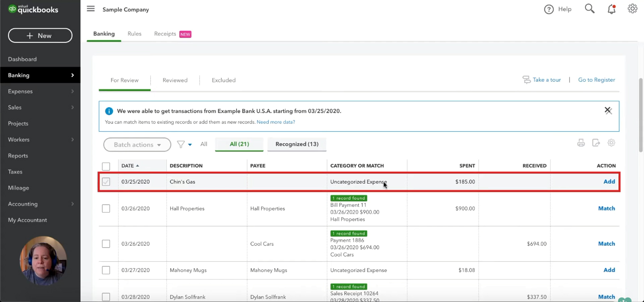Expand the filter dropdown arrow
The height and width of the screenshot is (302, 644).
click(x=190, y=145)
